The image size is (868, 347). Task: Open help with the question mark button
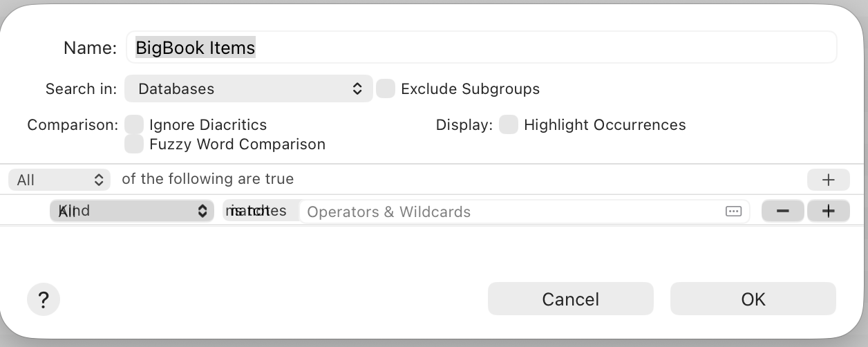coord(44,300)
